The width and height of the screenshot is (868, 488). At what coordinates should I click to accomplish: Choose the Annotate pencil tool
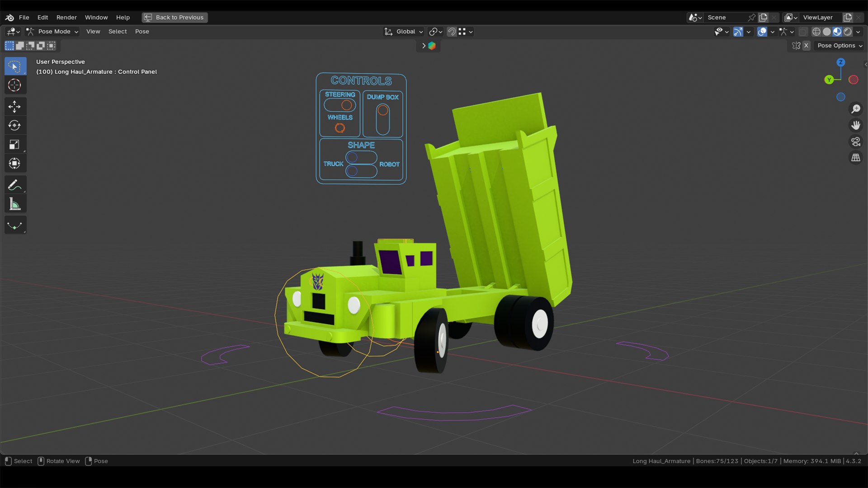[15, 185]
